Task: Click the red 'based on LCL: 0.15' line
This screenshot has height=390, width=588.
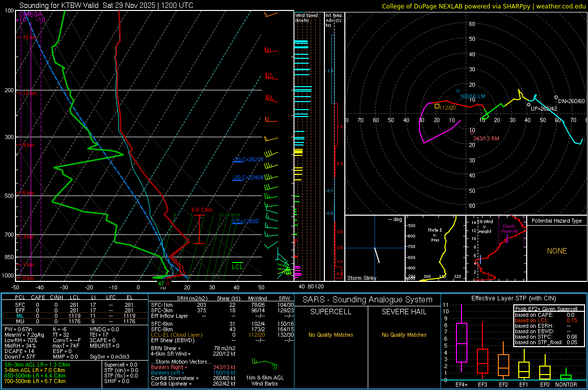Action: (x=546, y=320)
